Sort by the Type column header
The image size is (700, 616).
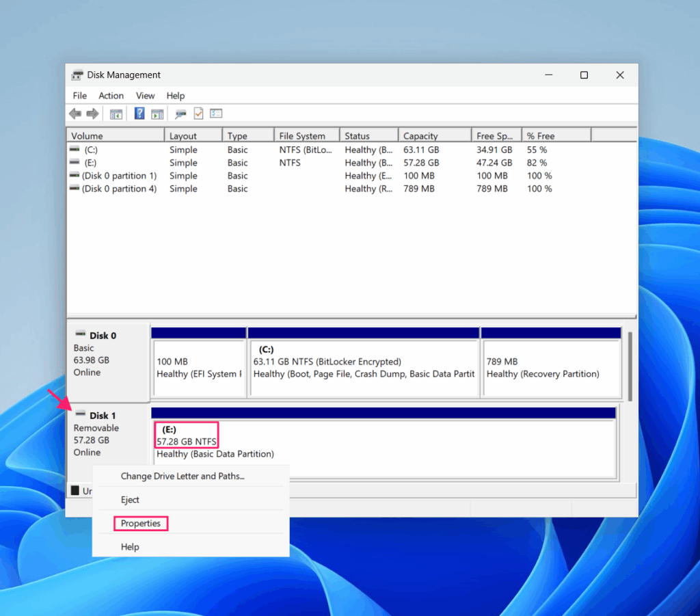point(248,135)
